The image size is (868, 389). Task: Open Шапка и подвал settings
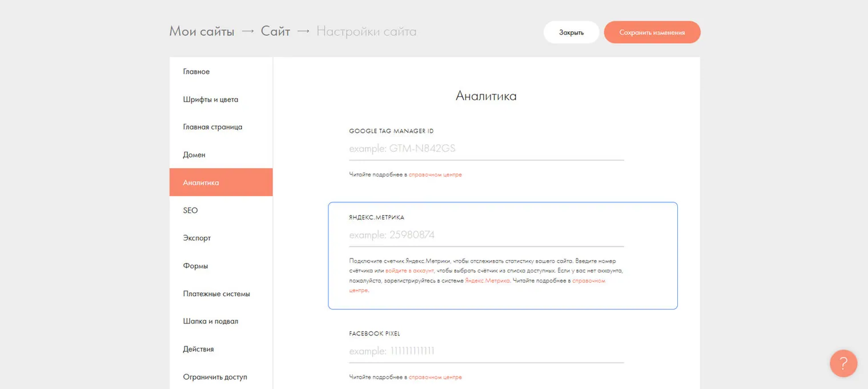tap(221, 321)
